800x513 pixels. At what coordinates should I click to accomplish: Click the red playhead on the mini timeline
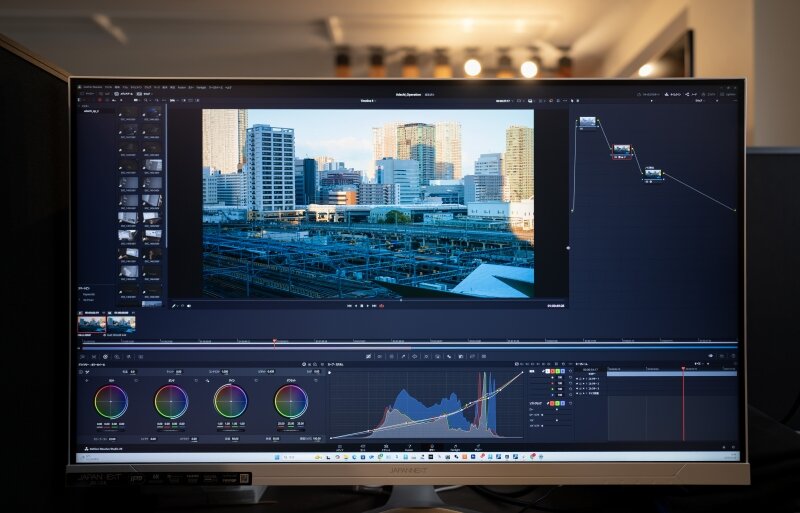(x=274, y=341)
